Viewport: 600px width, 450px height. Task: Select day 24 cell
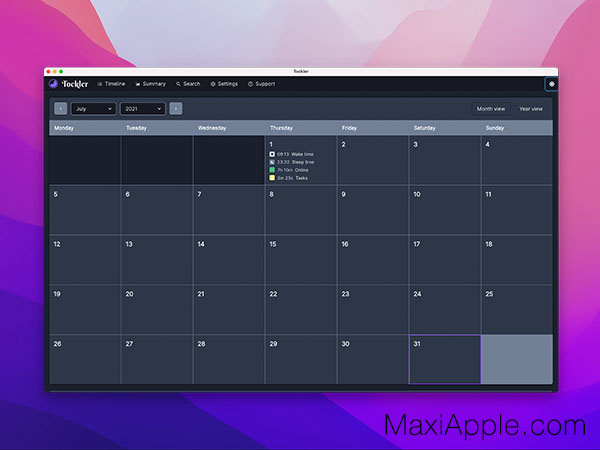click(445, 310)
